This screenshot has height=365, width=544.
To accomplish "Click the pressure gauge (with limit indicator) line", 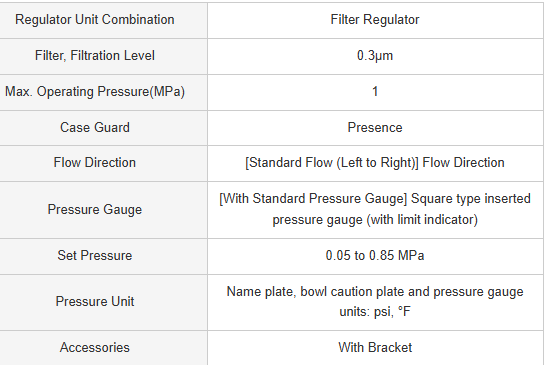I will [x=375, y=220].
